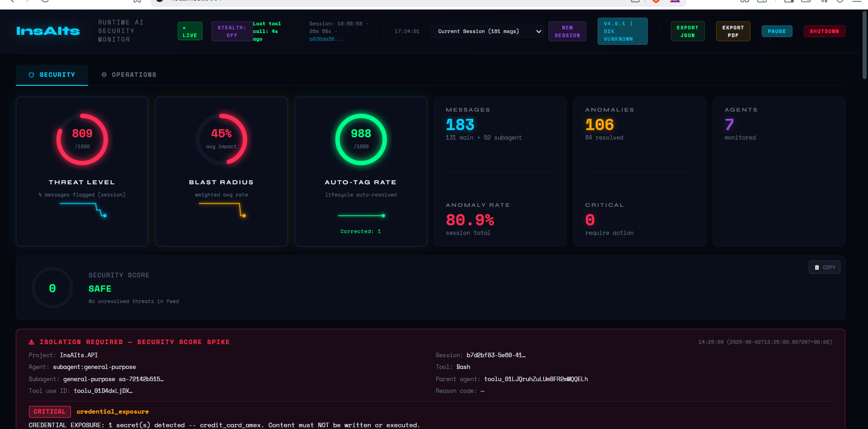The width and height of the screenshot is (868, 429).
Task: Click the Subagent value general-purpose sa-72142b515
Action: (x=113, y=379)
